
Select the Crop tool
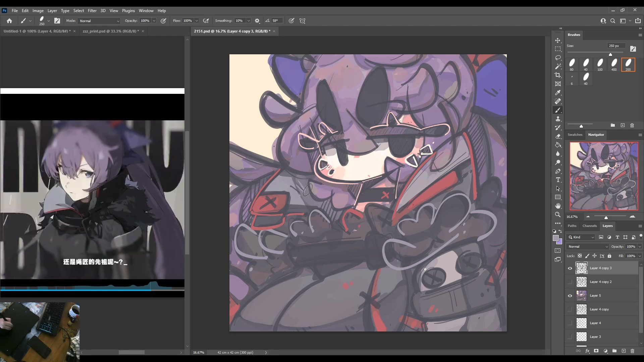[x=558, y=75]
